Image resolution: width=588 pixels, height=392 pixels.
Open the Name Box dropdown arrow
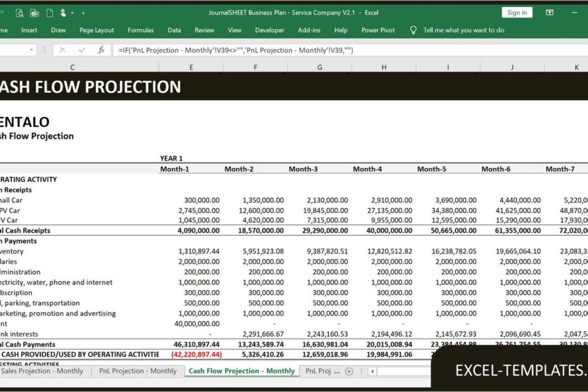(x=32, y=49)
